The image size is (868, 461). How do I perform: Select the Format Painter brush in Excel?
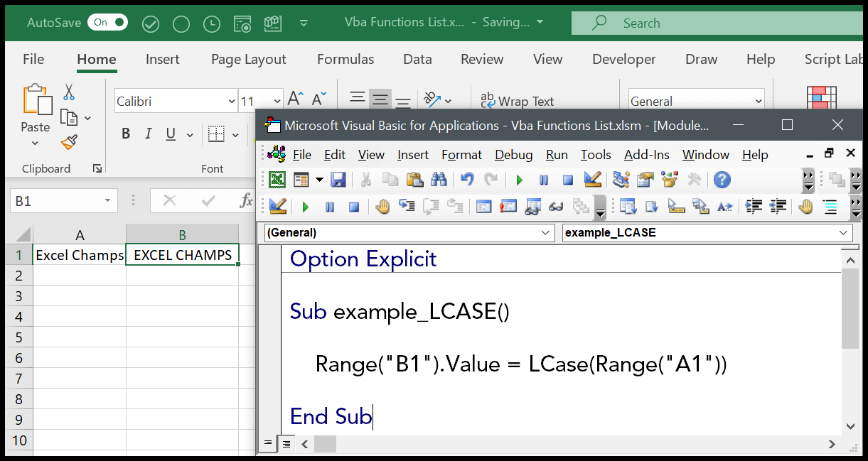click(69, 143)
